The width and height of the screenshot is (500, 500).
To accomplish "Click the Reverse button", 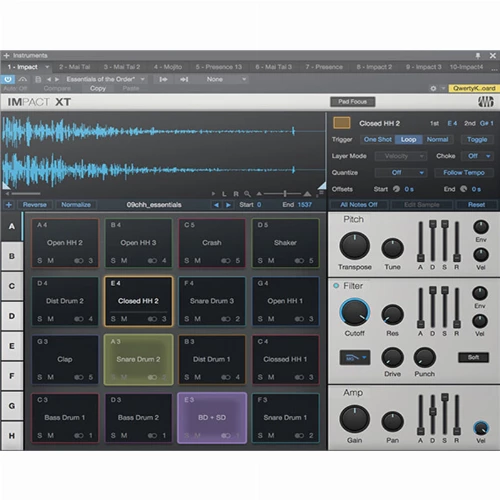I will 35,205.
